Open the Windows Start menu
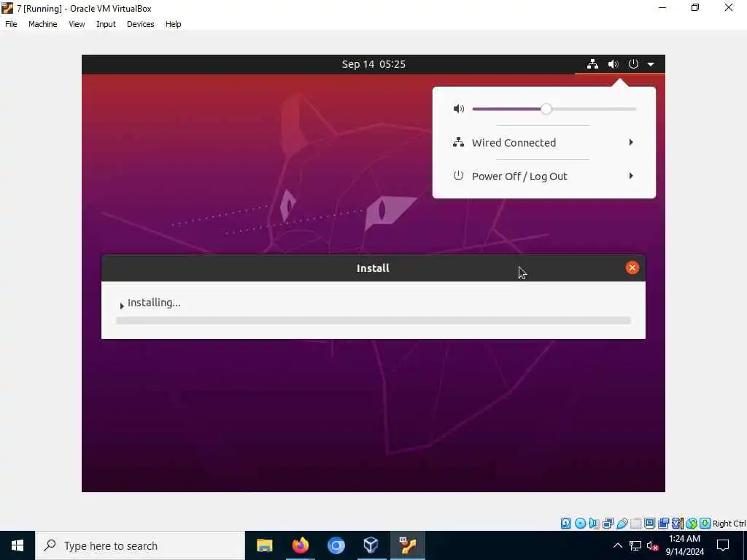747x560 pixels. (x=18, y=545)
